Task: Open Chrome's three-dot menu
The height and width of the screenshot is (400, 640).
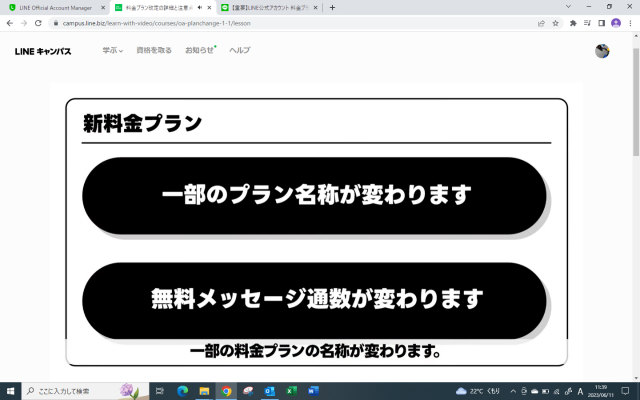Action: [630, 23]
